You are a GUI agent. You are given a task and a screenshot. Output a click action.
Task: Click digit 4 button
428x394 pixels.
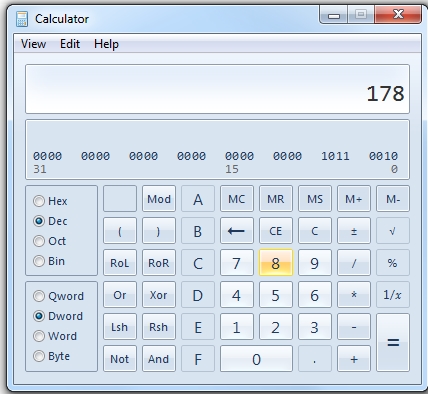(237, 295)
